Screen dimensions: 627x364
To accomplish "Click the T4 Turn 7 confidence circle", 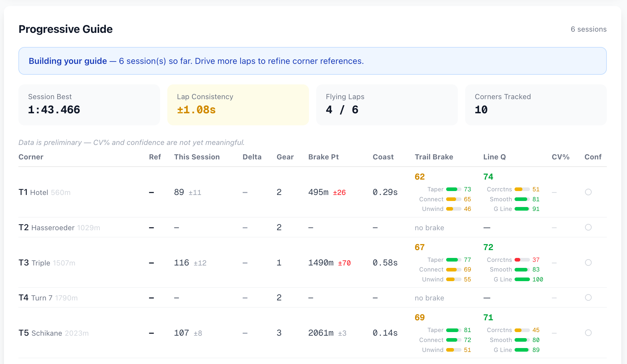I will coord(588,297).
